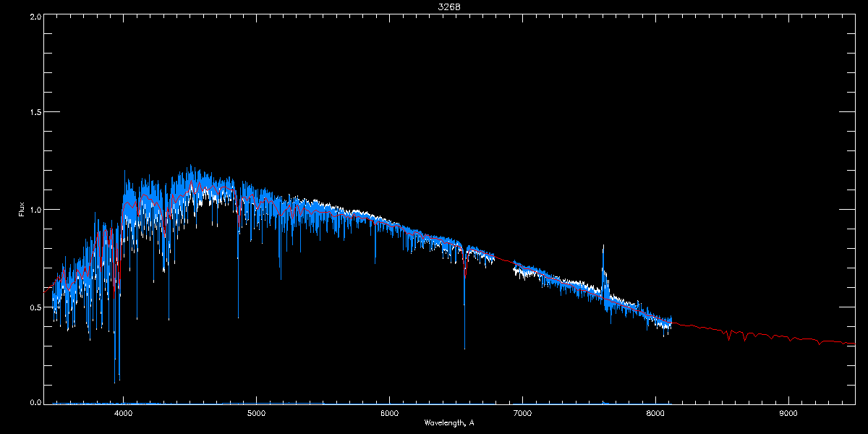Click x-axis tick label 7000
The image size is (868, 434).
[522, 414]
